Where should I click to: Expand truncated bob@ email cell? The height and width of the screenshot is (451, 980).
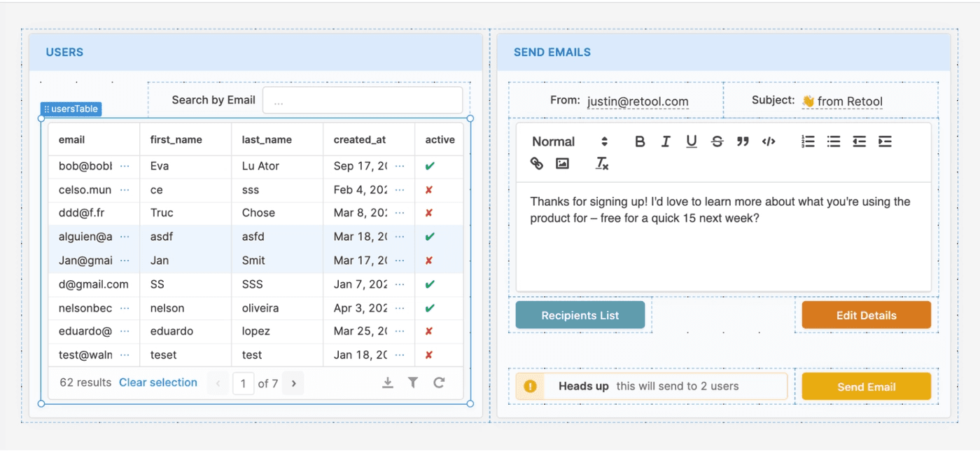point(125,166)
